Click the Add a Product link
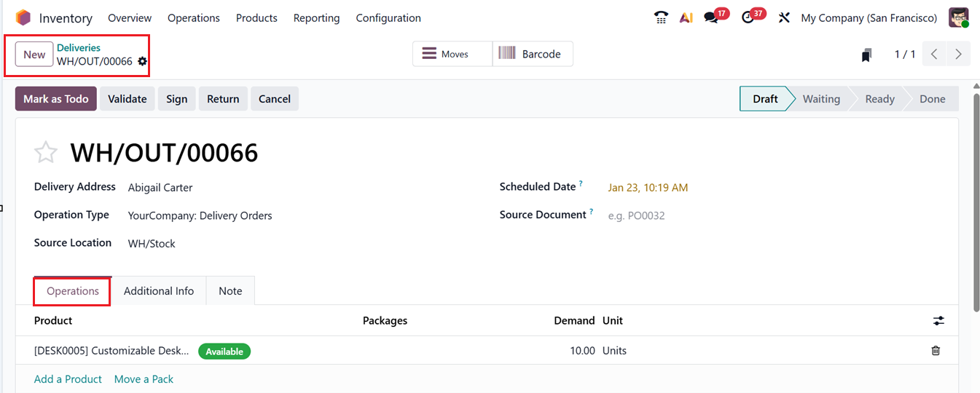980x393 pixels. 68,379
